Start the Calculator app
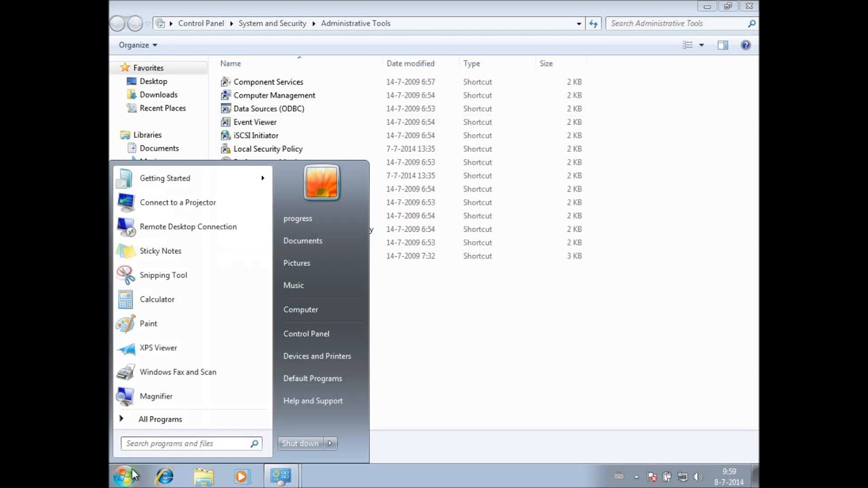 click(193, 300)
